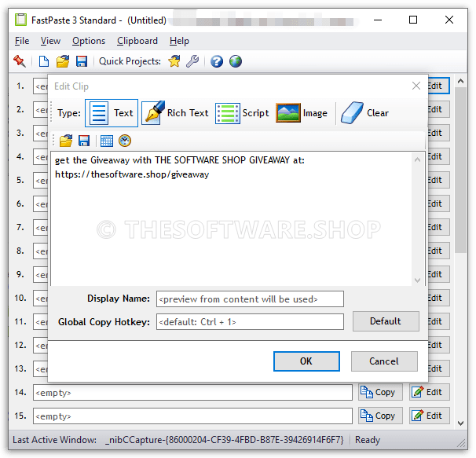Image resolution: width=476 pixels, height=458 pixels.
Task: Click the empty clip 15 field
Action: [192, 416]
